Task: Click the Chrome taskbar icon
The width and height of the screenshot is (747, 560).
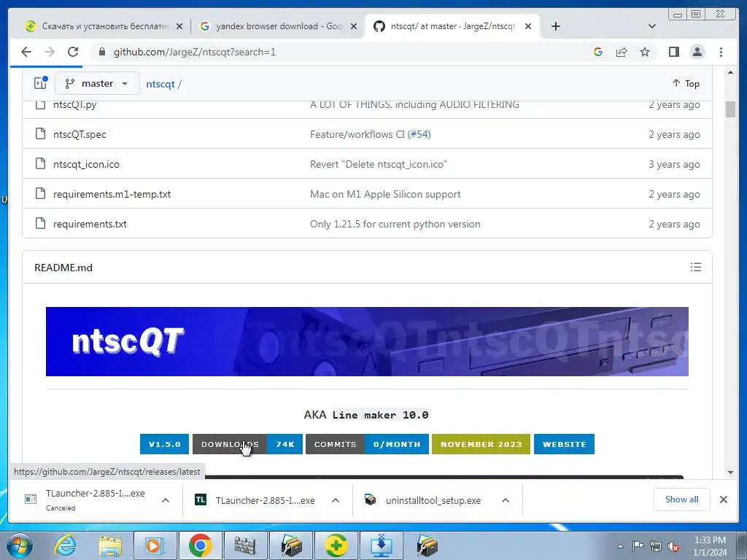Action: click(x=200, y=545)
